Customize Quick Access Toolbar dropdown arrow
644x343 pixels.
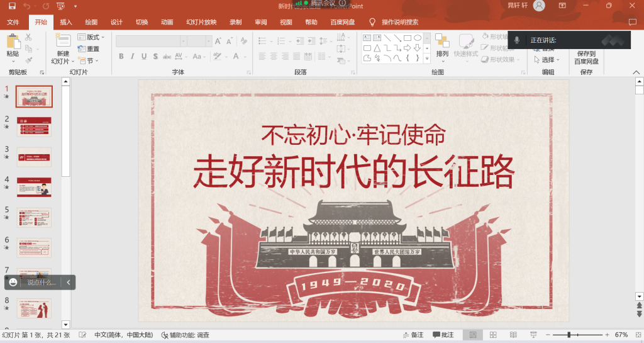75,6
